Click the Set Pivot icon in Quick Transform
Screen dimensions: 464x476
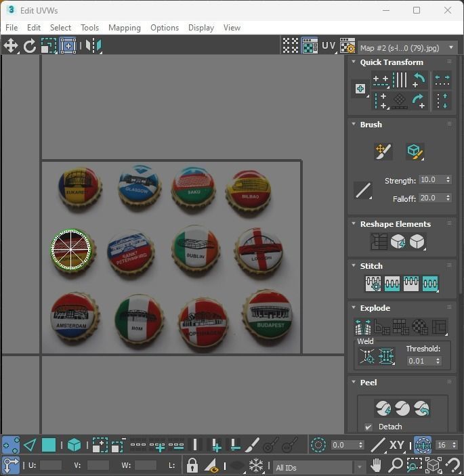[x=360, y=89]
